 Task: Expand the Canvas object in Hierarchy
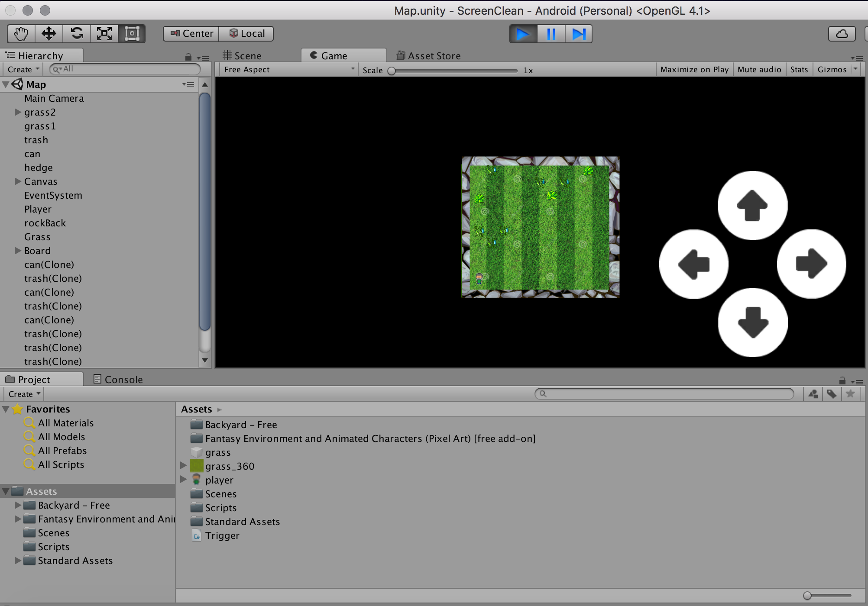coord(18,181)
